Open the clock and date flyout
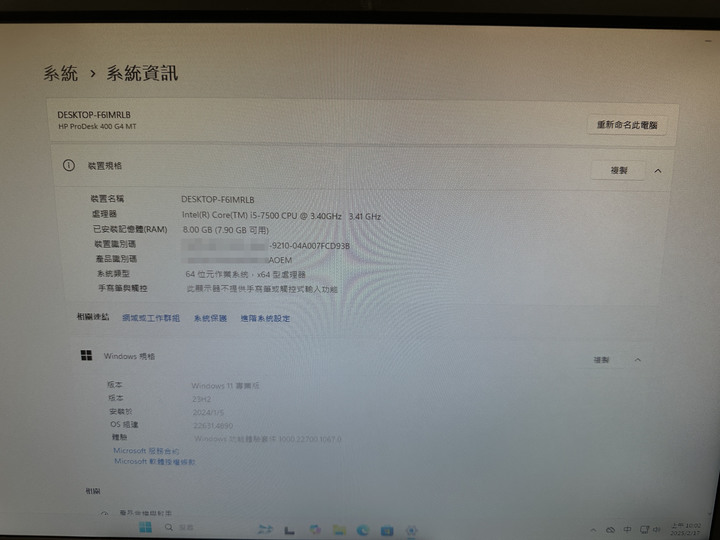 (x=686, y=529)
